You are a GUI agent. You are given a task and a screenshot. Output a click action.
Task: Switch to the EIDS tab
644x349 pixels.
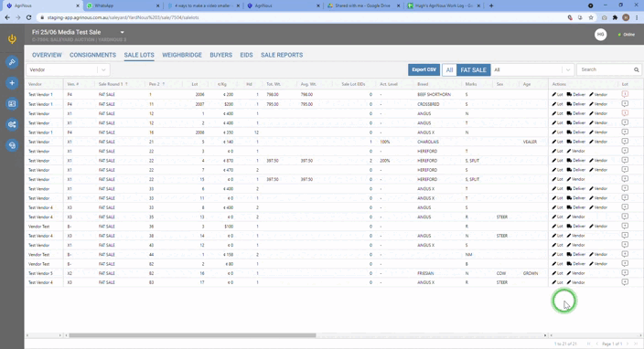(246, 55)
